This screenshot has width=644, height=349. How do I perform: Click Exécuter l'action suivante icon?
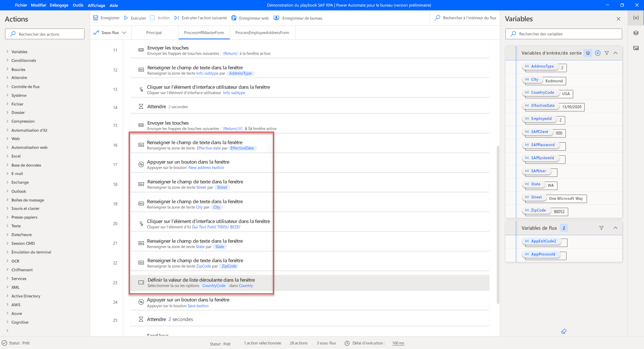tap(177, 18)
